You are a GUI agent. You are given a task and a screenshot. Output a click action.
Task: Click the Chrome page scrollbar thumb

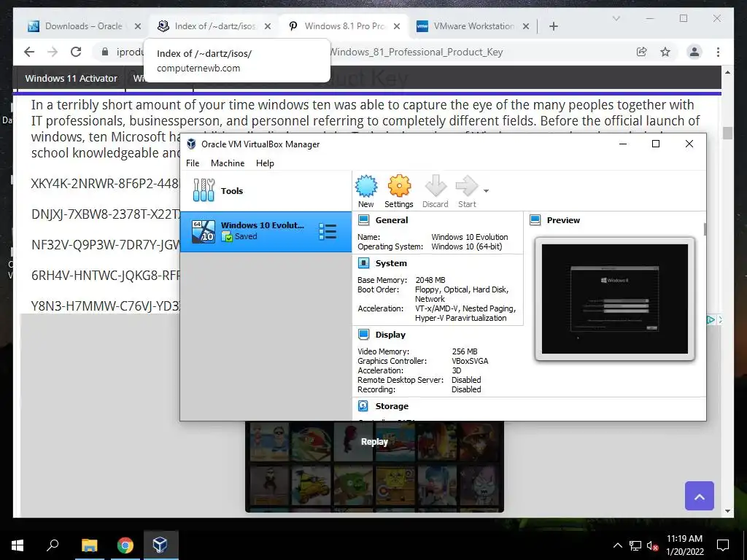[x=727, y=133]
